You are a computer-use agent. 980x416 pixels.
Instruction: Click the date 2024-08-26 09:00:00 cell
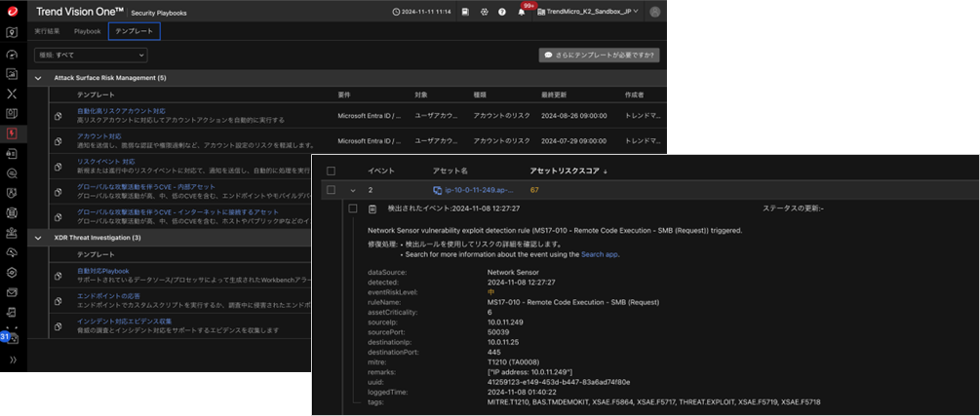[573, 116]
